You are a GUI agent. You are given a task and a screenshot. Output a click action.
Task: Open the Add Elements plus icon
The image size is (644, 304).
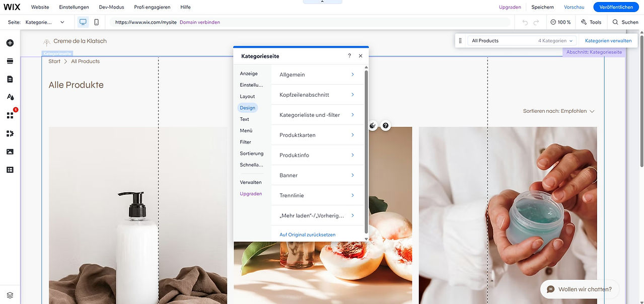pyautogui.click(x=10, y=43)
